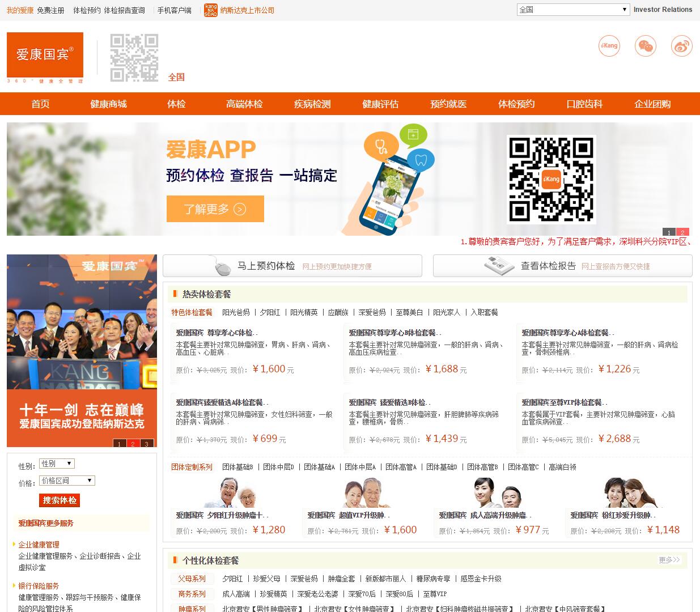Click the mouse icon on 马上预约体检
700x612 pixels.
click(x=221, y=266)
